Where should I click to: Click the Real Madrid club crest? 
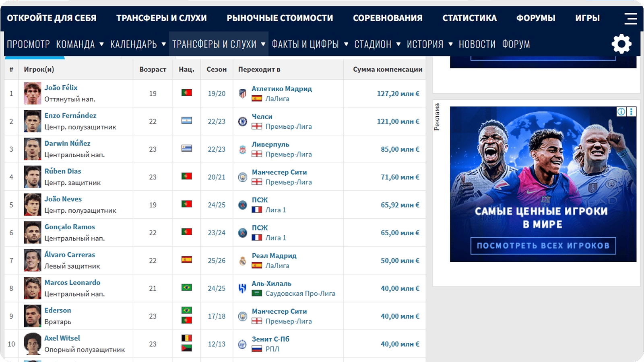pyautogui.click(x=242, y=261)
